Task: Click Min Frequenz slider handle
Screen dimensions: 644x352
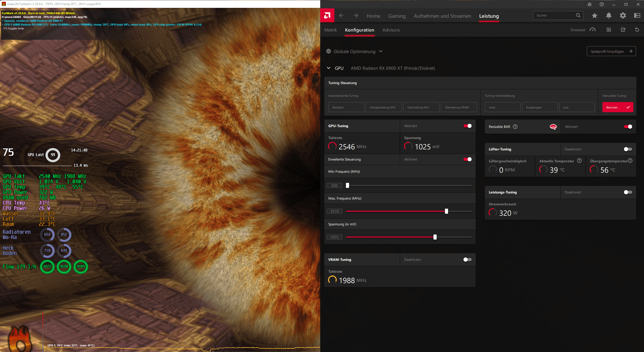Action: (x=348, y=185)
